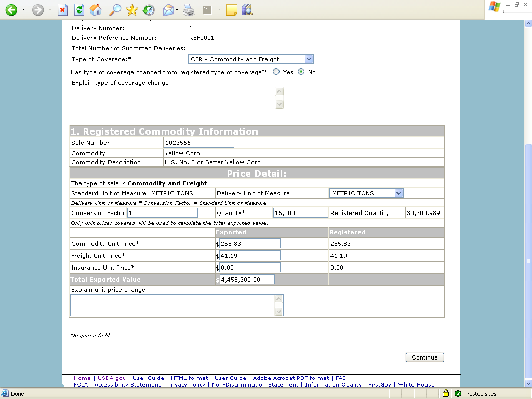The image size is (532, 399).
Task: Open the User Guide - HTML format link
Action: (170, 378)
